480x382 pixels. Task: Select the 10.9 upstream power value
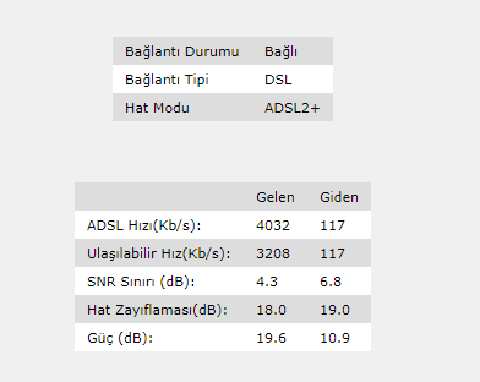click(335, 338)
